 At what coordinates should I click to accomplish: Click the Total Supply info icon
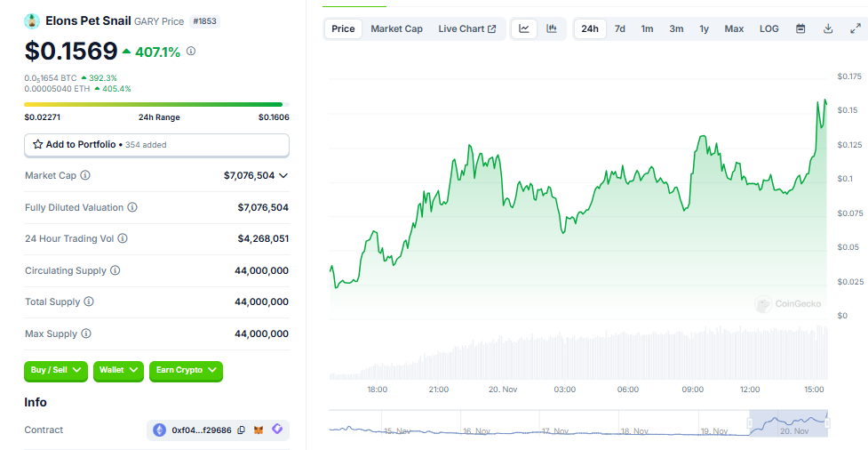[89, 301]
